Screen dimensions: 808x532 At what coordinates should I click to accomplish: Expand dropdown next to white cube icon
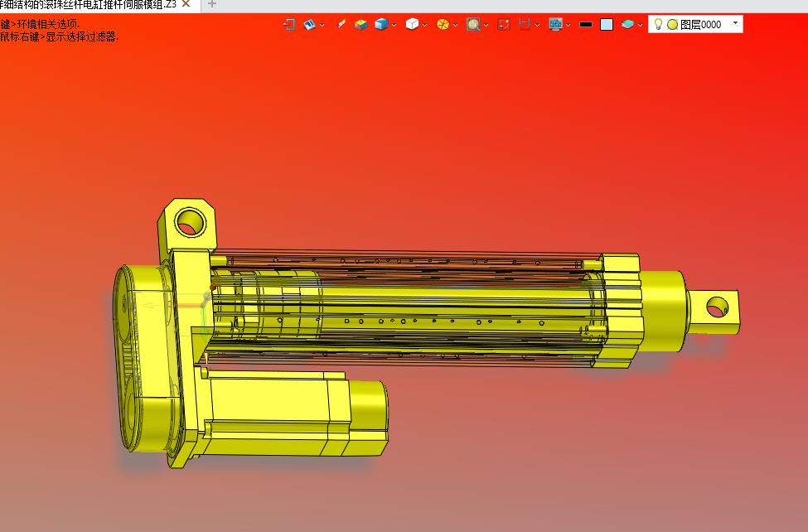click(424, 25)
